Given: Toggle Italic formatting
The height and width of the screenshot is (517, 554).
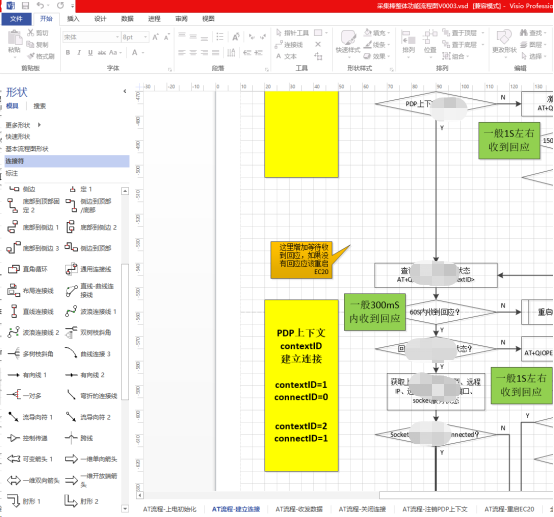Looking at the screenshot, I should pyautogui.click(x=79, y=52).
